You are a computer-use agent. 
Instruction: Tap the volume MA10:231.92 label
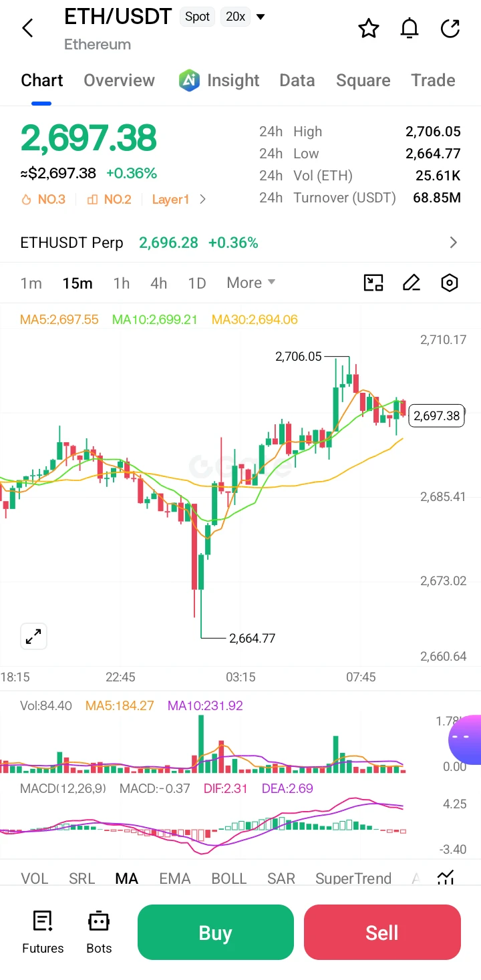point(205,705)
